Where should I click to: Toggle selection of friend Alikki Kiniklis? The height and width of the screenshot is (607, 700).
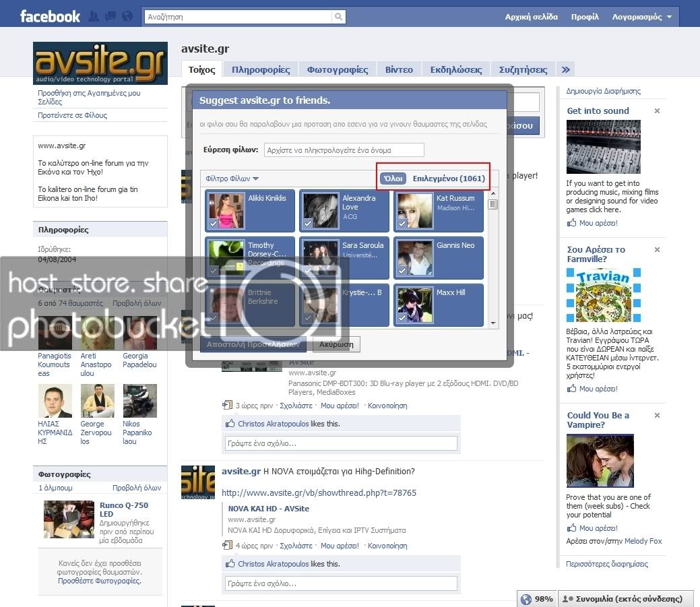coord(249,211)
